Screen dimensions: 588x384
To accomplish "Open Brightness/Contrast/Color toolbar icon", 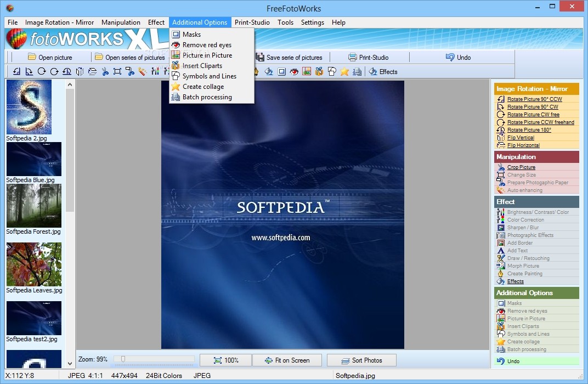I will [x=155, y=72].
